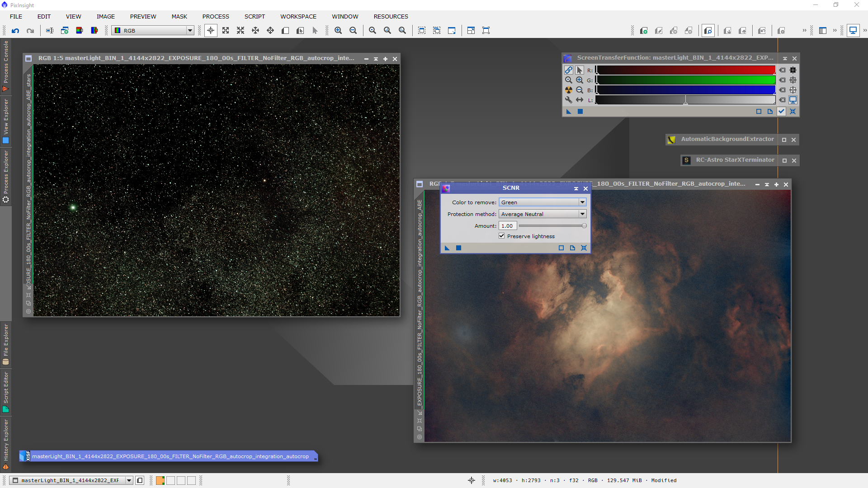Click the AutomaticBackgroundExtractor process title bar
Screen dimensions: 868x488
[727, 139]
